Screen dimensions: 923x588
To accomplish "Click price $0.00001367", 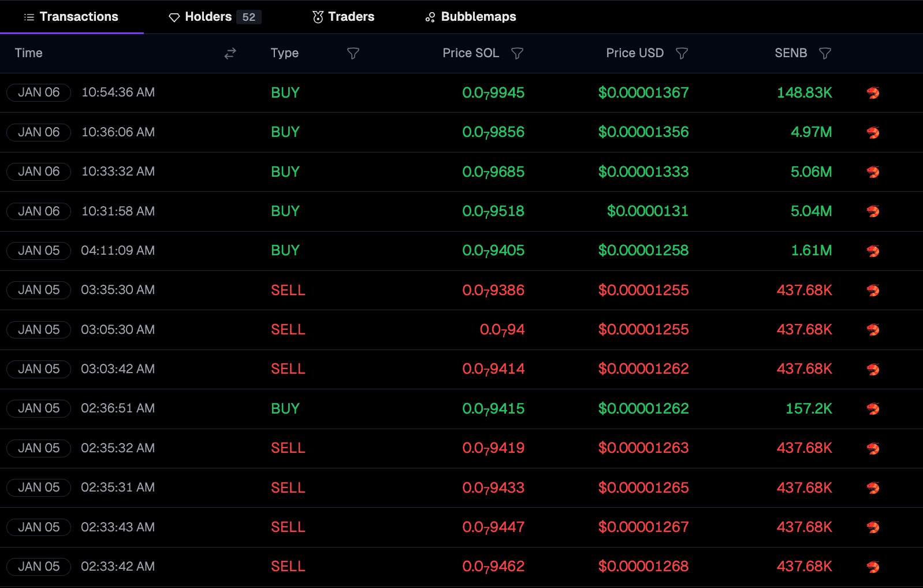I will pyautogui.click(x=643, y=93).
